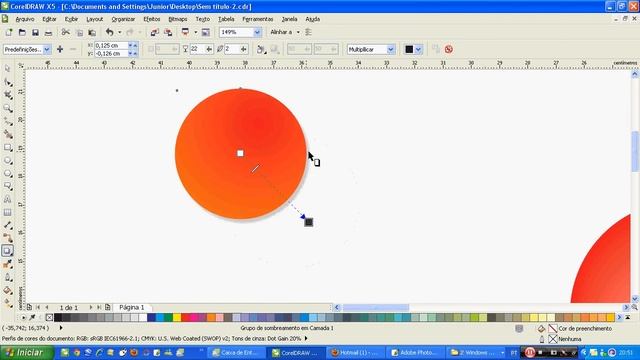This screenshot has width=640, height=360.
Task: Select the Crop tool in the toolbox
Action: coord(7,95)
